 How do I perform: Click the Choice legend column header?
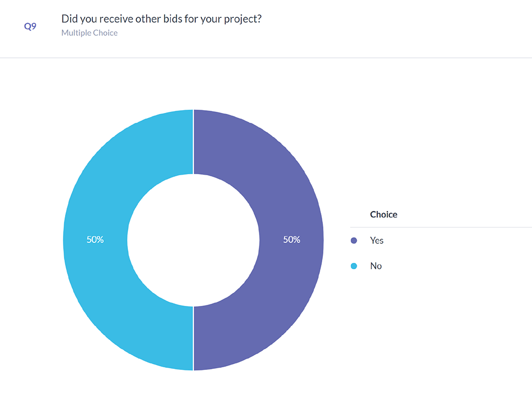384,214
